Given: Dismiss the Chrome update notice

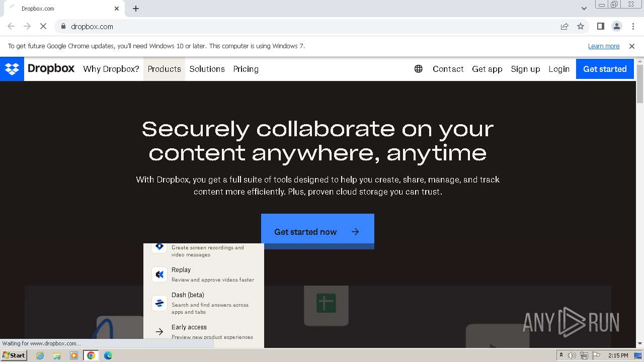Looking at the screenshot, I should click(632, 46).
